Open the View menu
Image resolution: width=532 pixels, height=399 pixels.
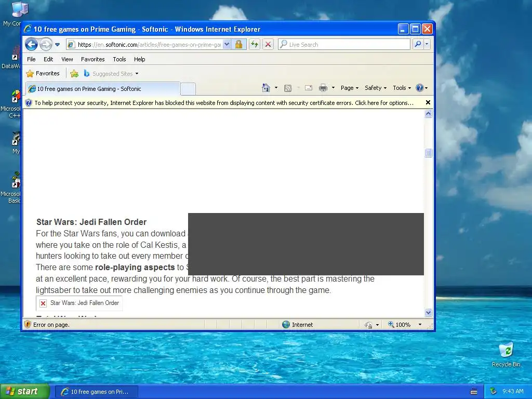pyautogui.click(x=67, y=59)
